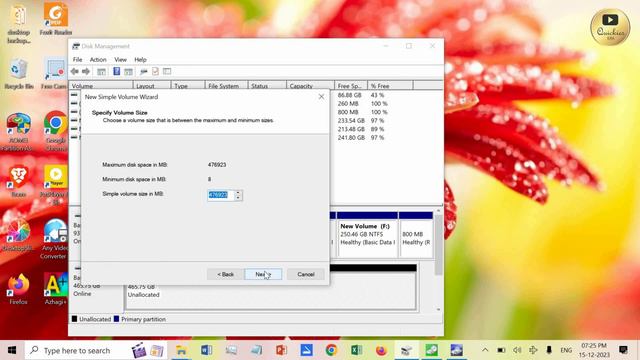The width and height of the screenshot is (640, 360).
Task: Select the 800 MB cell in volume list
Action: [348, 112]
